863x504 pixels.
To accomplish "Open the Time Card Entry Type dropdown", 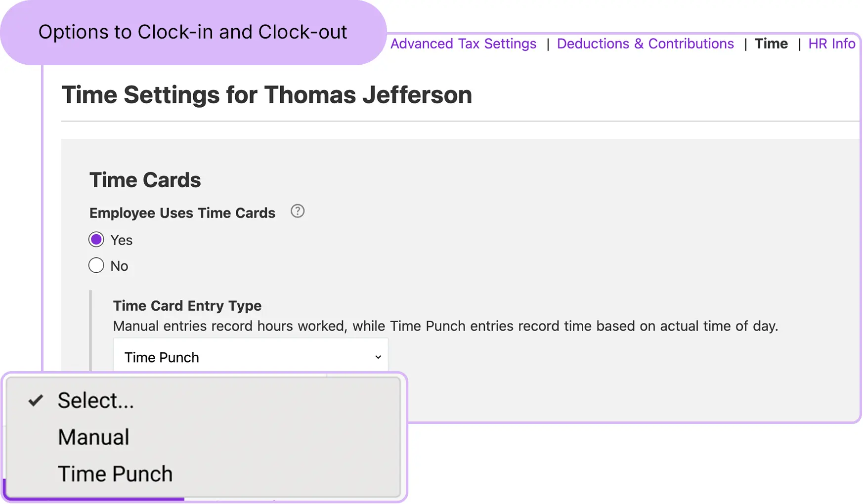I will tap(251, 357).
